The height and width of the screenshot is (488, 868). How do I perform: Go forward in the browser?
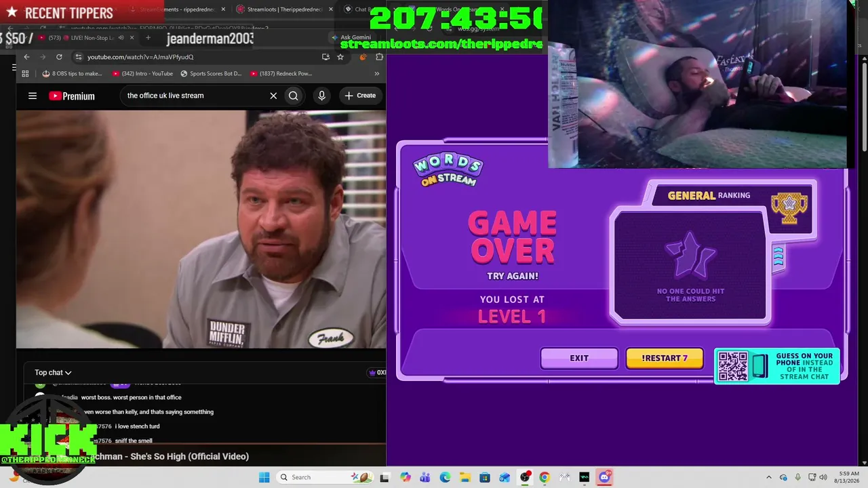pyautogui.click(x=43, y=57)
